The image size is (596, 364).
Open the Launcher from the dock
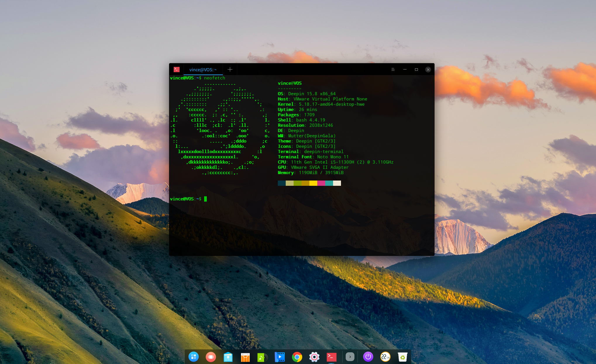(x=193, y=357)
